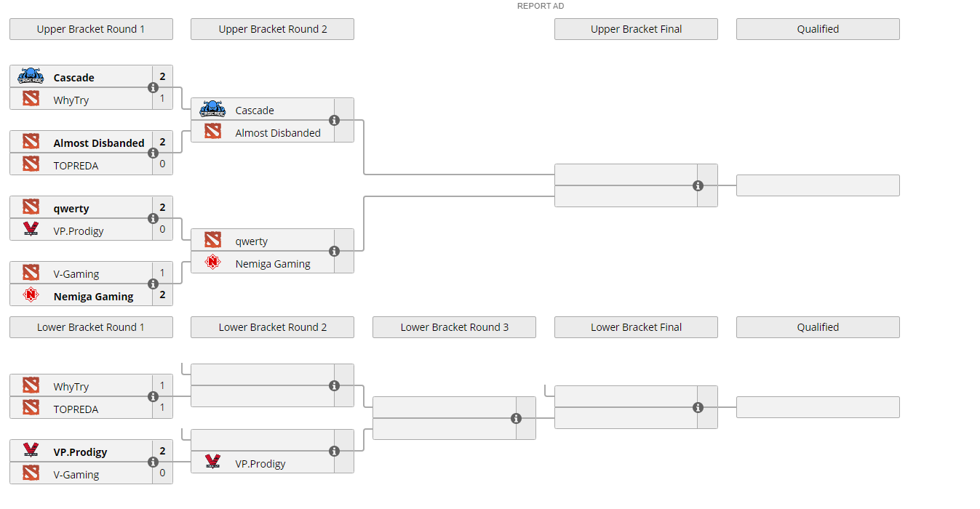Click info icon on V-Gaming vs Nemiga Gaming
The width and height of the screenshot is (980, 509).
(x=153, y=284)
